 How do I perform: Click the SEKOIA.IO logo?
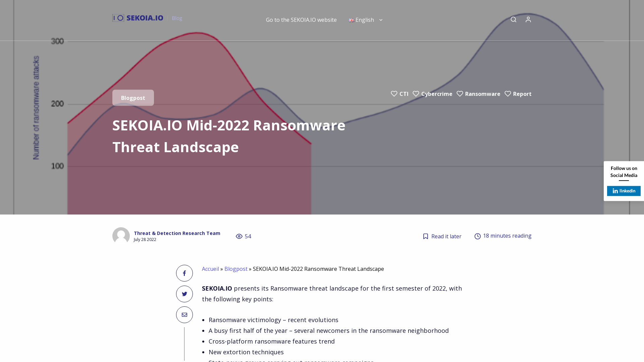pos(138,18)
